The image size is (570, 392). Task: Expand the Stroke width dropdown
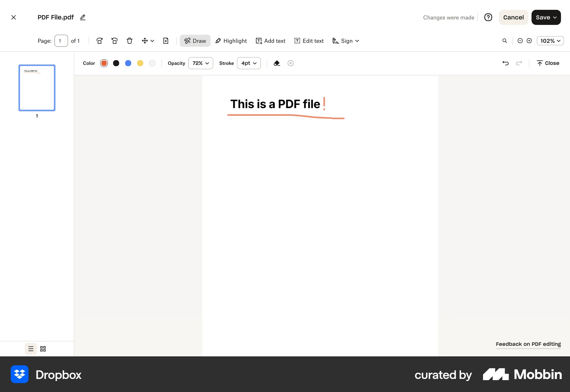tap(248, 63)
